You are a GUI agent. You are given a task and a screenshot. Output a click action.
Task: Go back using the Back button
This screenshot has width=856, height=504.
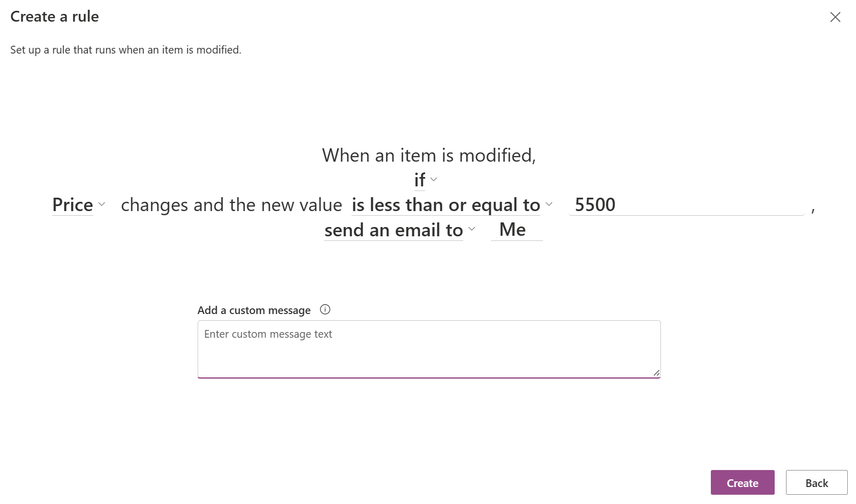pos(816,483)
